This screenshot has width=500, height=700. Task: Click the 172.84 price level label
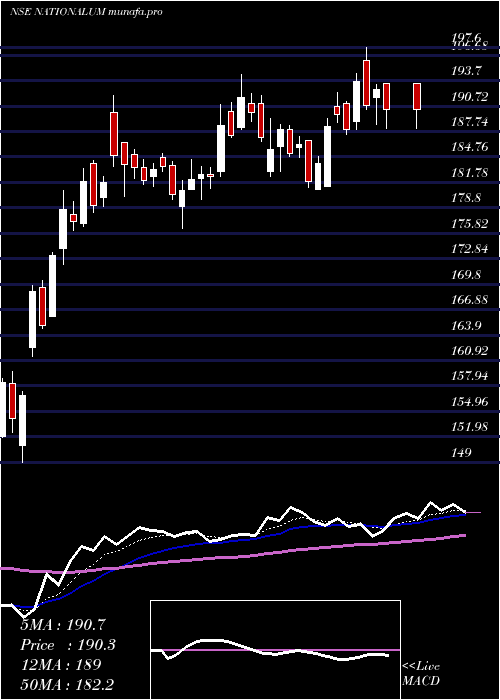[470, 249]
